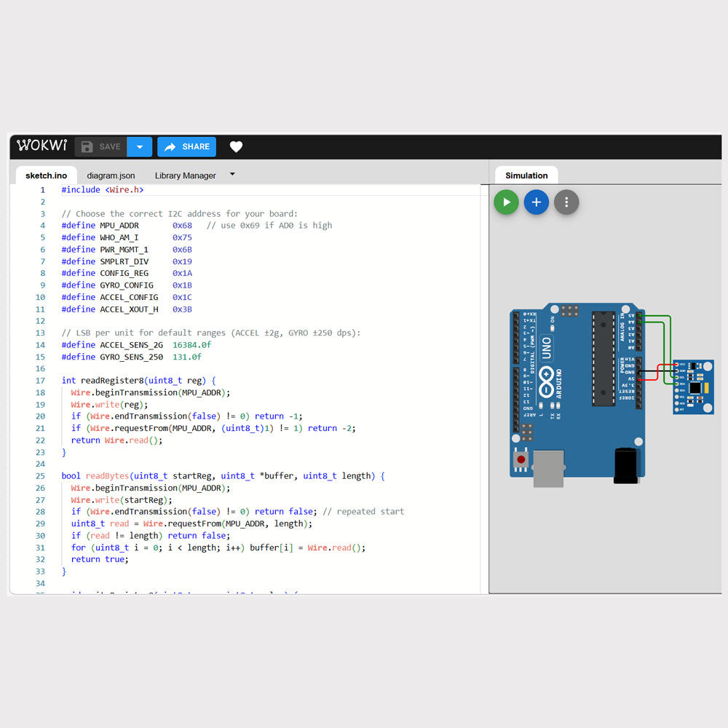Image resolution: width=728 pixels, height=728 pixels.
Task: Open the Library Manager tab
Action: [x=185, y=175]
